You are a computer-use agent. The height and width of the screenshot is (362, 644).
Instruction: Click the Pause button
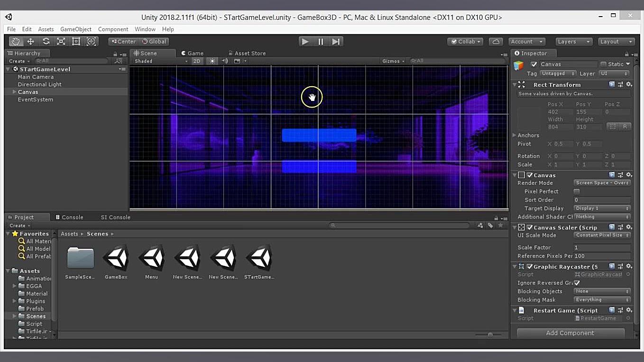321,42
